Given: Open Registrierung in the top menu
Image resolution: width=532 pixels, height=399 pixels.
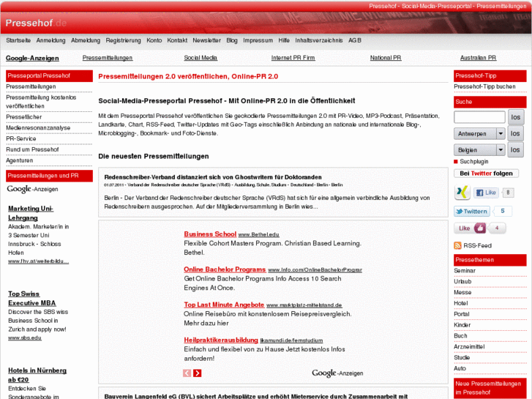Looking at the screenshot, I should point(123,40).
